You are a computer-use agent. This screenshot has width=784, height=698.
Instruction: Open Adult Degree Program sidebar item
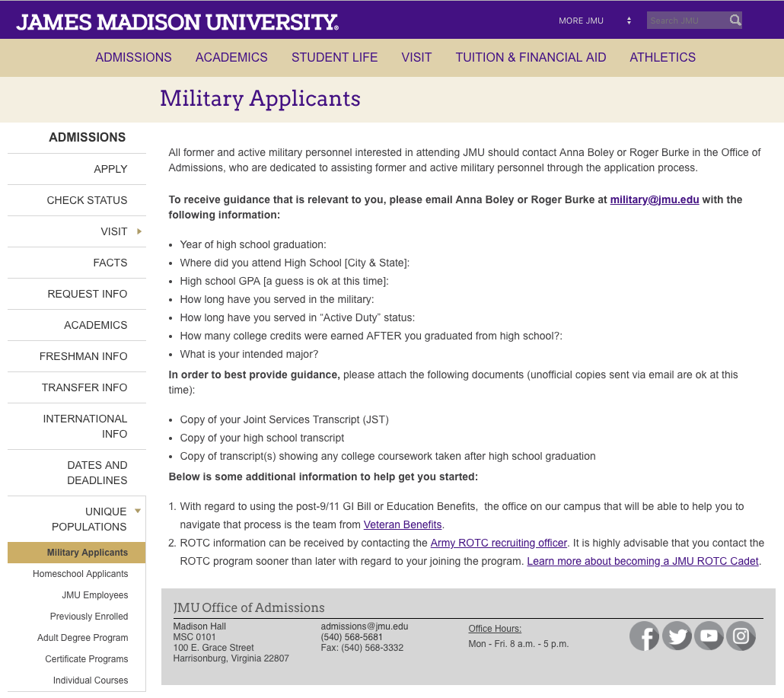[x=82, y=638]
